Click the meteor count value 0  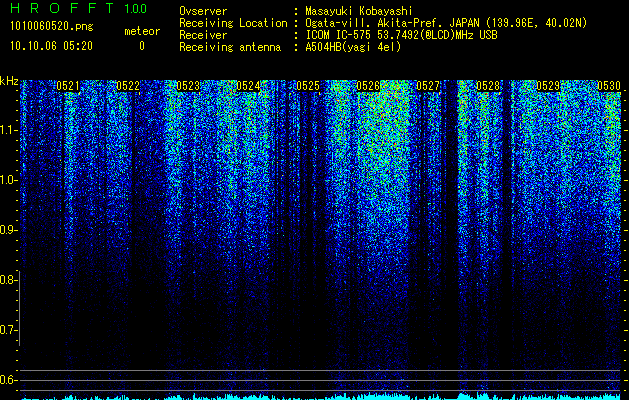coord(142,46)
